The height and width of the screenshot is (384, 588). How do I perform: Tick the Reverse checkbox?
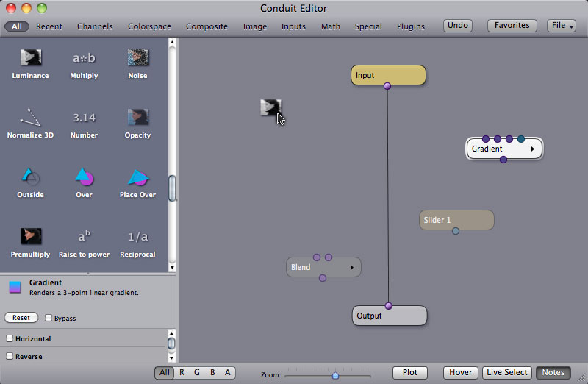(x=10, y=357)
